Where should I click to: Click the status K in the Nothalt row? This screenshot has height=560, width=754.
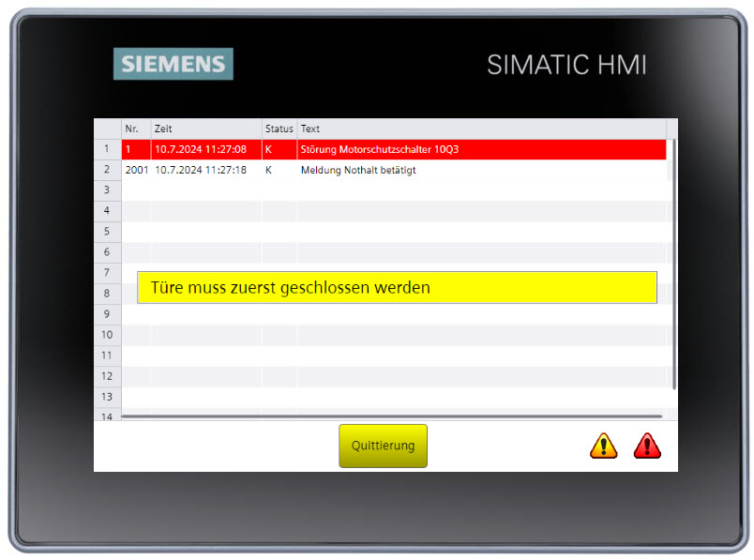(x=269, y=170)
